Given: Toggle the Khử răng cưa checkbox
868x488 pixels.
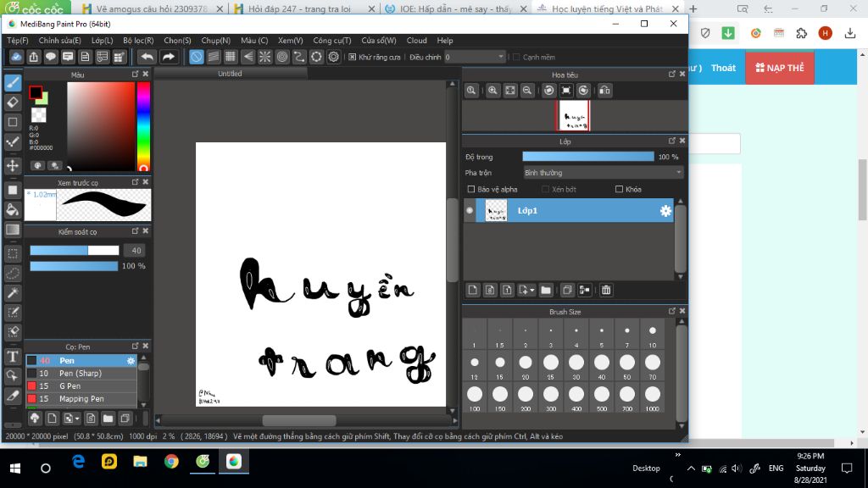Looking at the screenshot, I should pos(352,57).
